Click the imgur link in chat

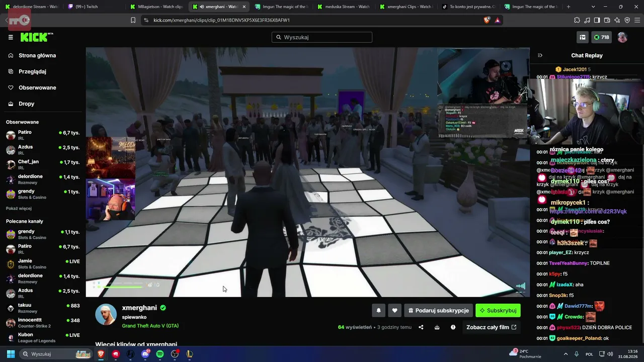click(x=588, y=212)
